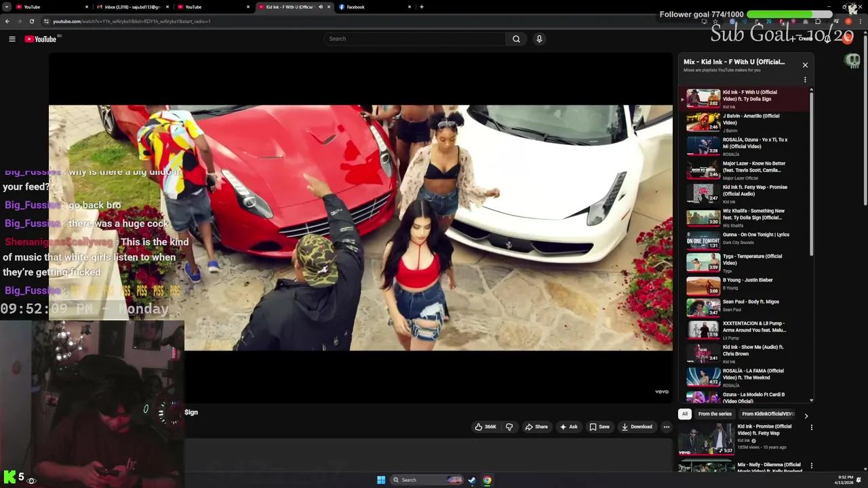Go forward with the browser forward arrow
Screen dimensions: 868x488
pyautogui.click(x=20, y=21)
